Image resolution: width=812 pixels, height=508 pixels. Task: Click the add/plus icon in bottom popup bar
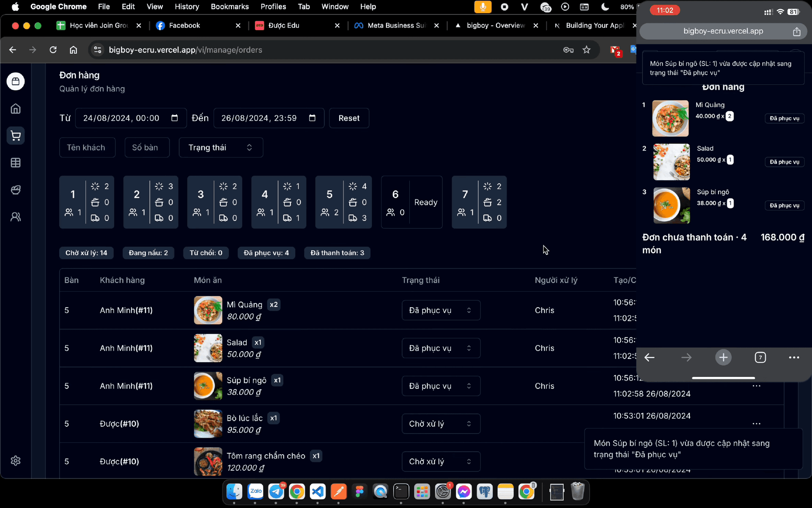(723, 357)
